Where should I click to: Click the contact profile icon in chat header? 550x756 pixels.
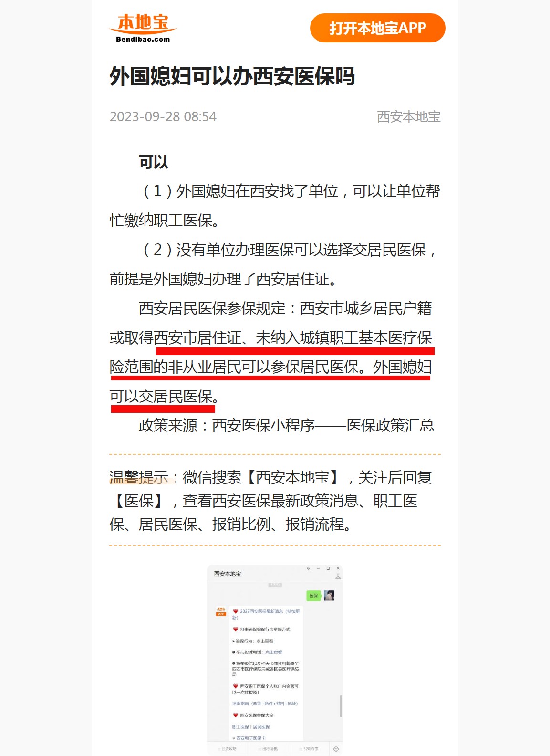(338, 577)
